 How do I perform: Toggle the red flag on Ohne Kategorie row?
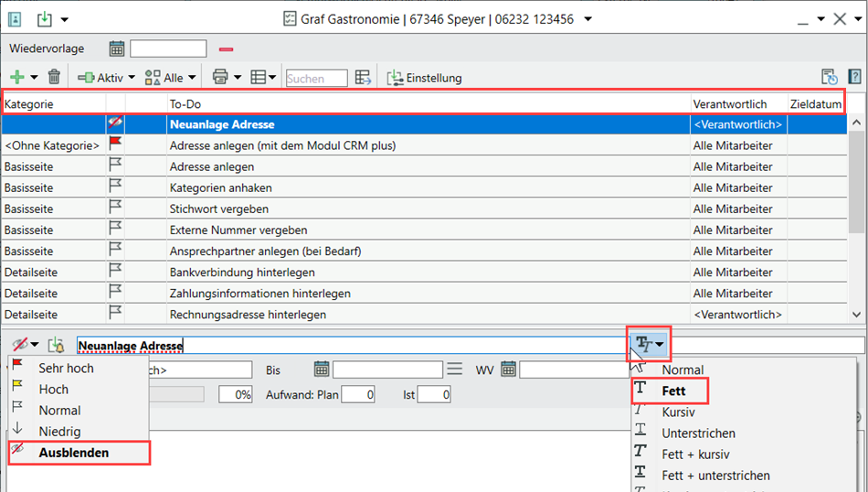click(x=116, y=144)
